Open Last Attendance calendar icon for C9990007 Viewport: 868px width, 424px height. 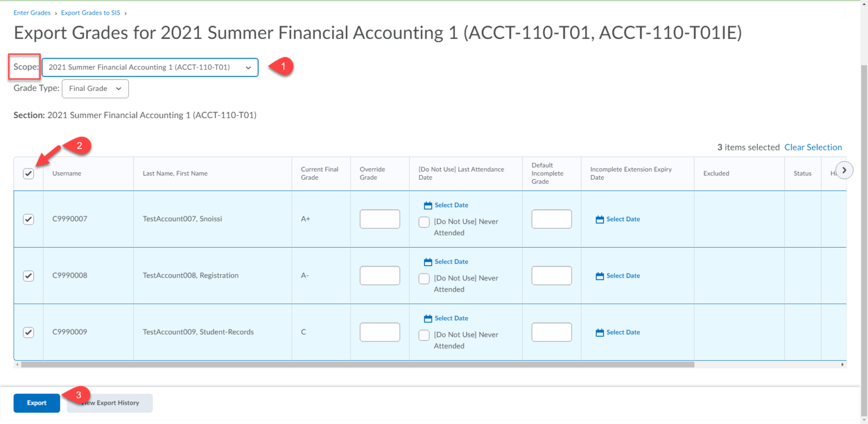pos(428,206)
